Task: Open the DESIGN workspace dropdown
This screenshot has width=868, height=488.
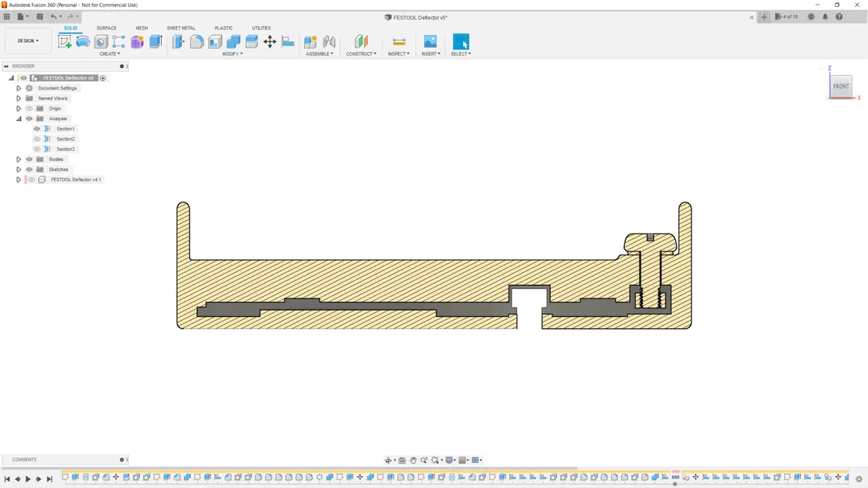Action: 28,41
